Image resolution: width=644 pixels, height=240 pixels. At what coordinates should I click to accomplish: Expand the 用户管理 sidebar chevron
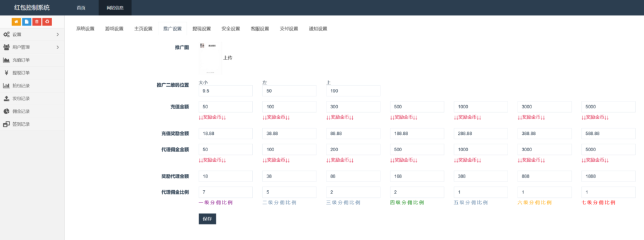[x=58, y=47]
